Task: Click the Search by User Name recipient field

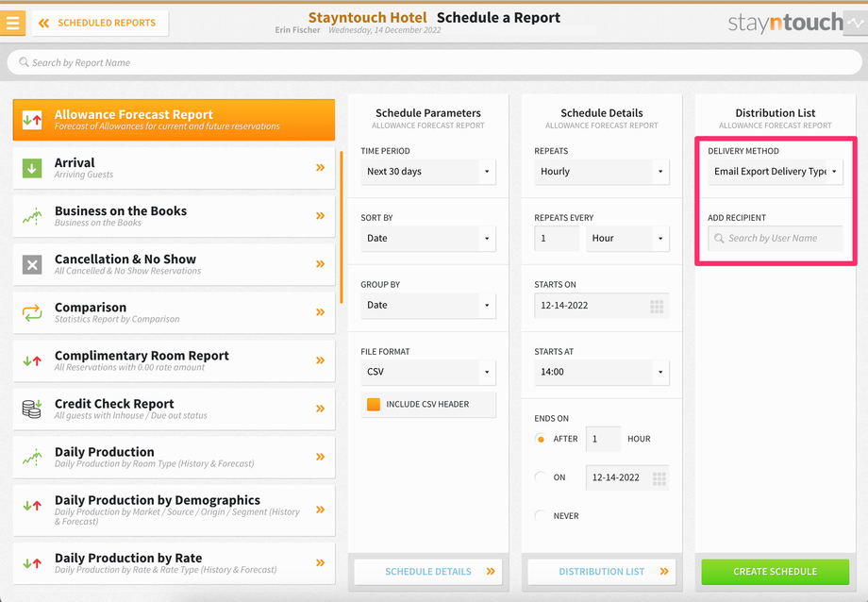Action: 775,238
